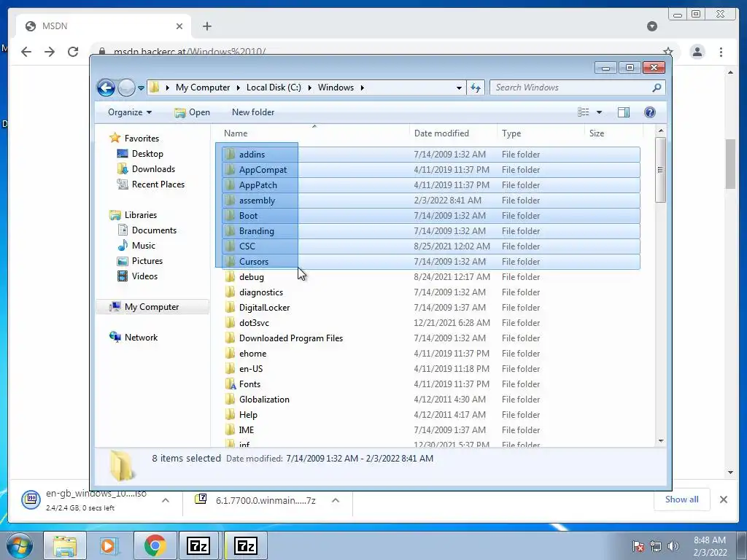Open the address bar history dropdown arrow

[x=459, y=87]
